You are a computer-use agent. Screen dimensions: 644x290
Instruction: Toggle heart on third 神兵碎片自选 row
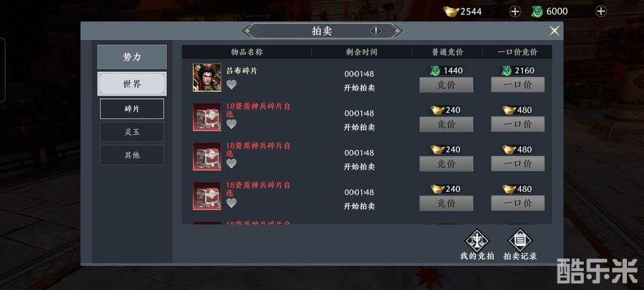point(232,203)
